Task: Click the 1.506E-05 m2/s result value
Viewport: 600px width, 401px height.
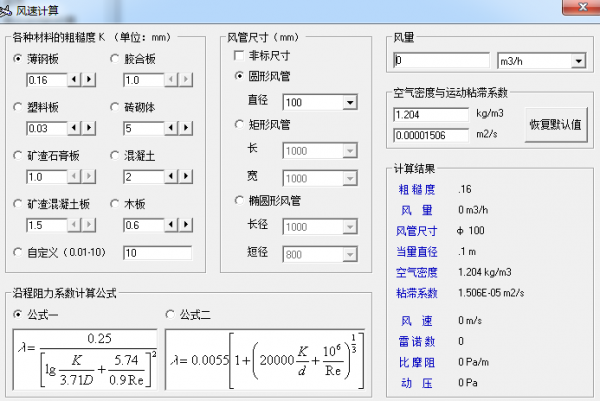Action: [x=491, y=293]
